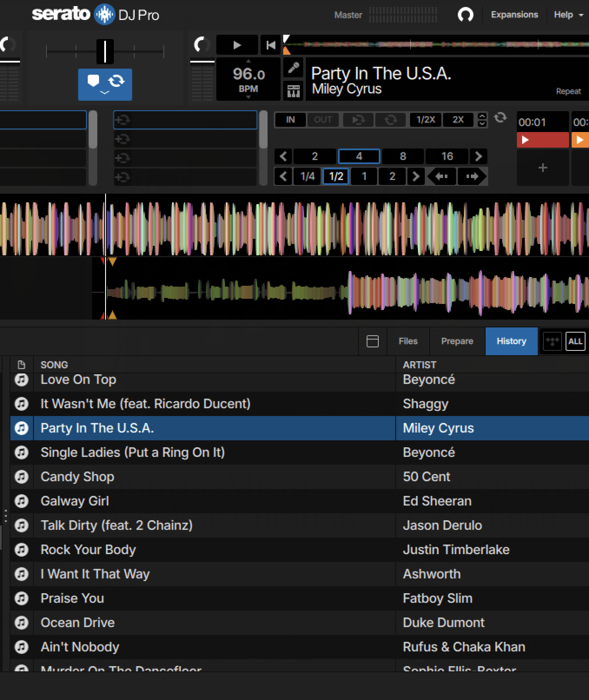The height and width of the screenshot is (700, 589).
Task: Beat jump forward with right arrow
Action: (x=472, y=176)
